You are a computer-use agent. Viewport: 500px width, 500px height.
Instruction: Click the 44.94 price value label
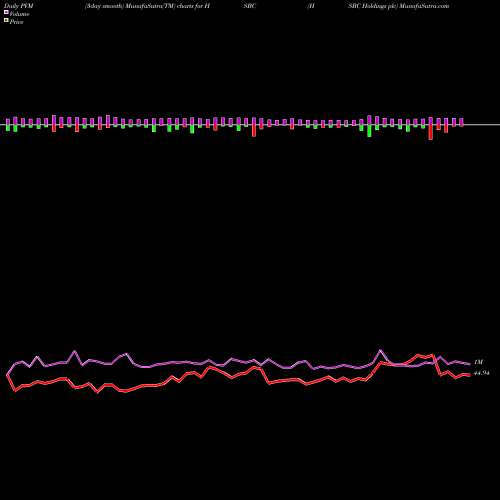[x=482, y=373]
